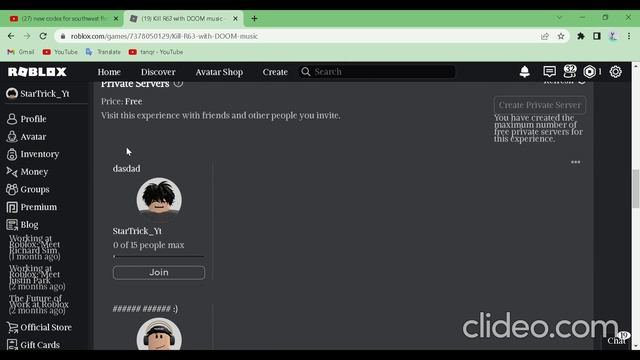Screen dimensions: 640x360
Task: Open the Chrome profile avatar
Action: [x=613, y=36]
